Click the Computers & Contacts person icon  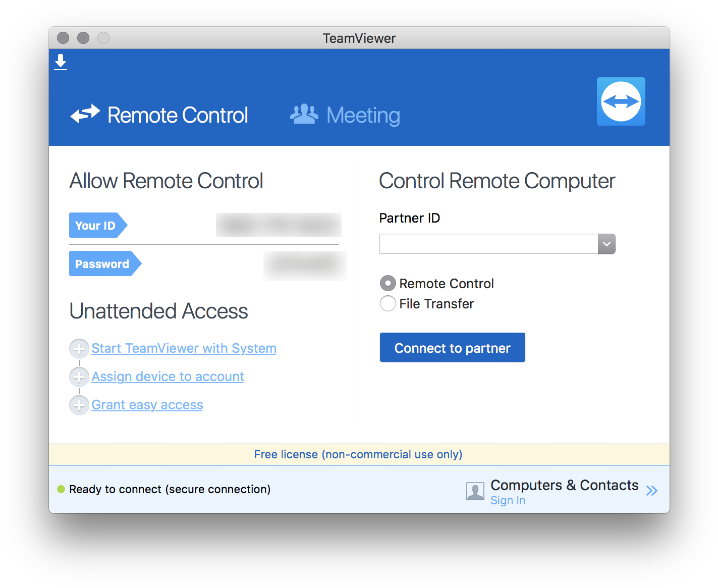(x=475, y=491)
